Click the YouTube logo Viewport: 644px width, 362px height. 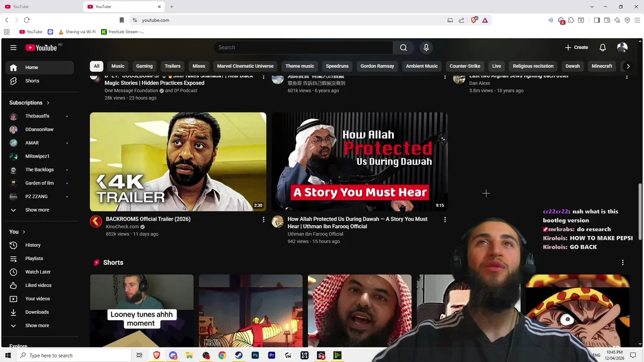(41, 48)
